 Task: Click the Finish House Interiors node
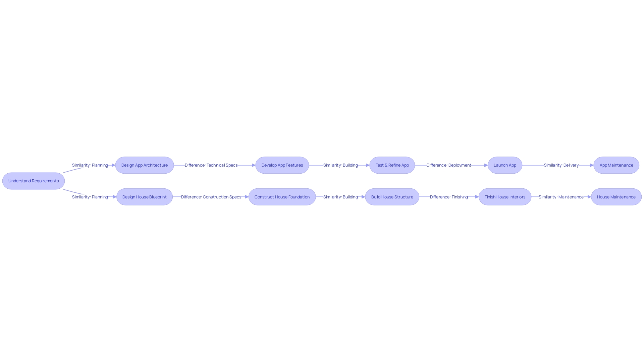click(x=505, y=197)
